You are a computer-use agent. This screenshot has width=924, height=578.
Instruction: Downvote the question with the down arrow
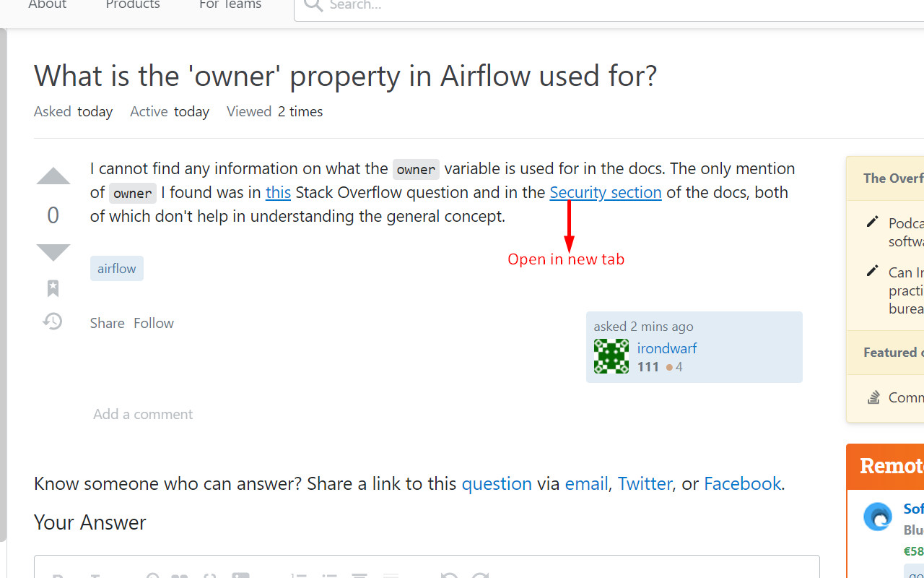point(53,252)
